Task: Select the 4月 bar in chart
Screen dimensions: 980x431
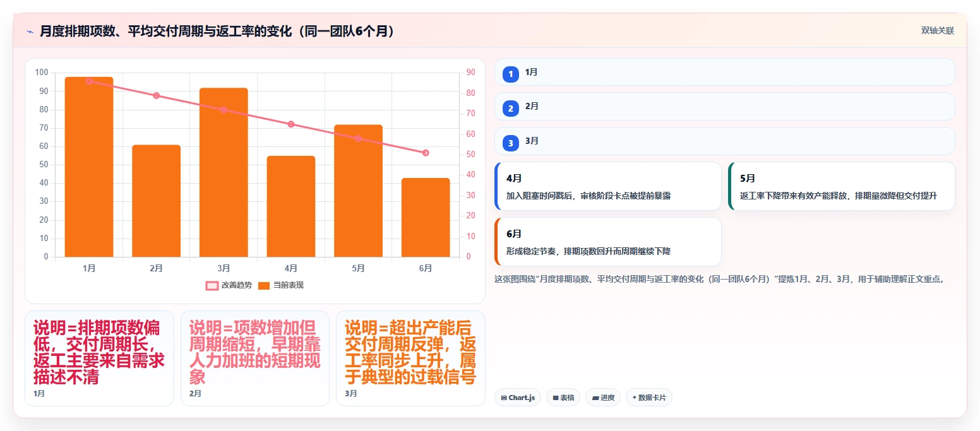Action: [x=290, y=206]
